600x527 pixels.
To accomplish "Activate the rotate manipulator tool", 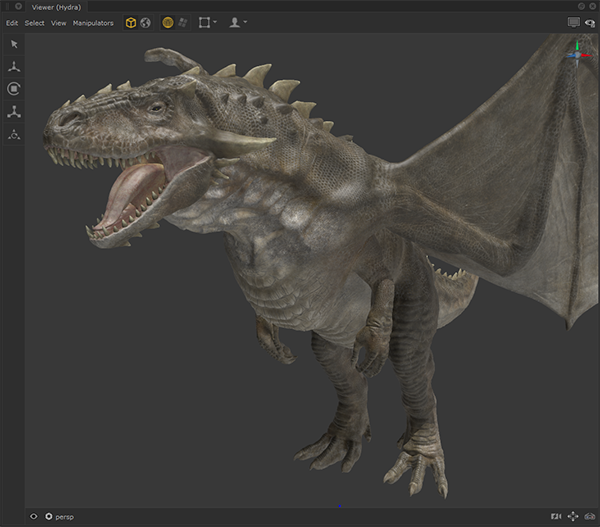I will pos(14,89).
